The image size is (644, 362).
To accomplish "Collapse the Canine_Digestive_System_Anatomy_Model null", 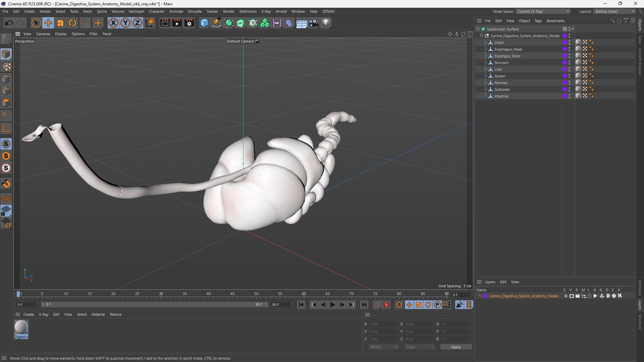I will 482,36.
